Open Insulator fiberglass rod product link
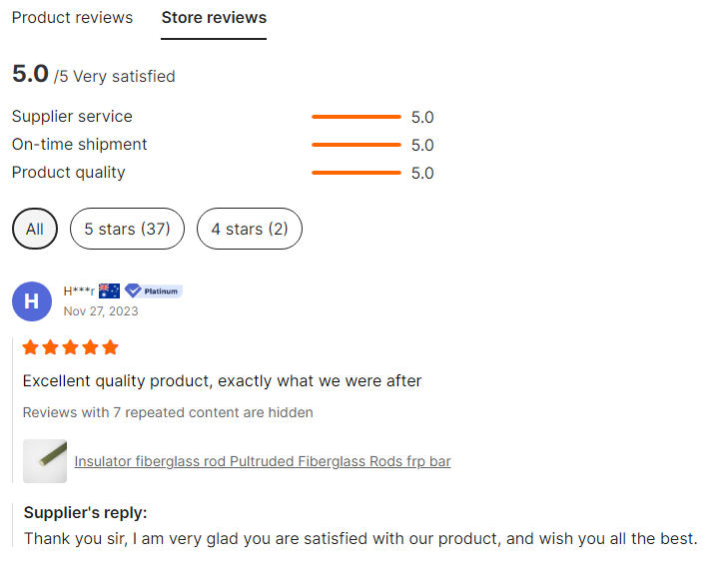Image resolution: width=728 pixels, height=561 pixels. point(263,462)
